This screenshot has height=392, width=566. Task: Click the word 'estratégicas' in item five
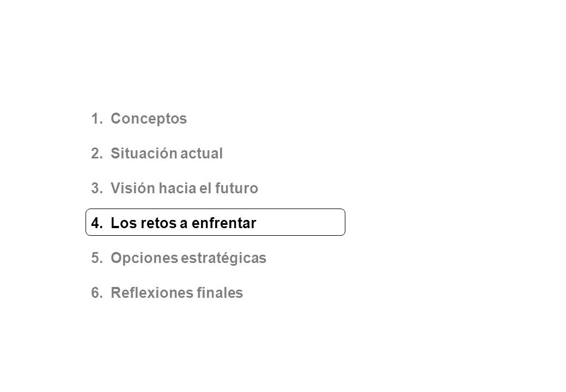point(223,258)
